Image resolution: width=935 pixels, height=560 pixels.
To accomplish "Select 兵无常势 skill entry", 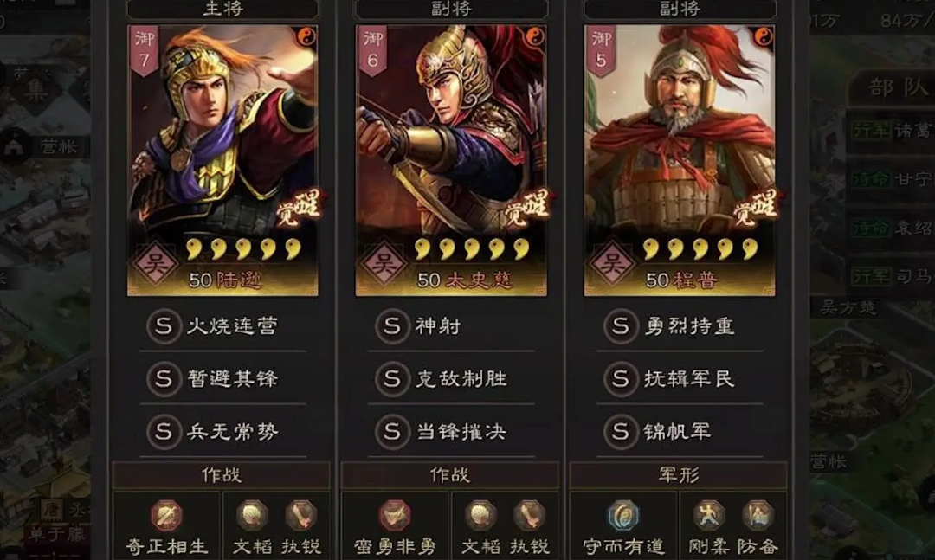I will pyautogui.click(x=222, y=431).
